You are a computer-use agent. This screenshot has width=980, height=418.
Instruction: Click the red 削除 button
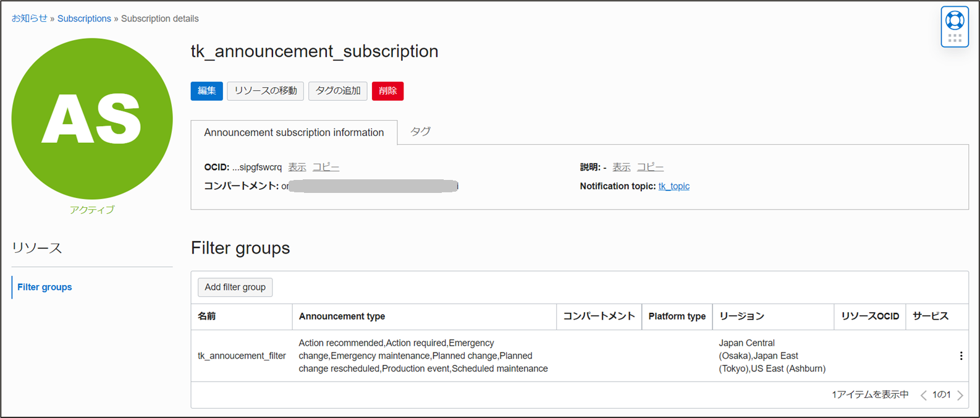click(x=387, y=91)
